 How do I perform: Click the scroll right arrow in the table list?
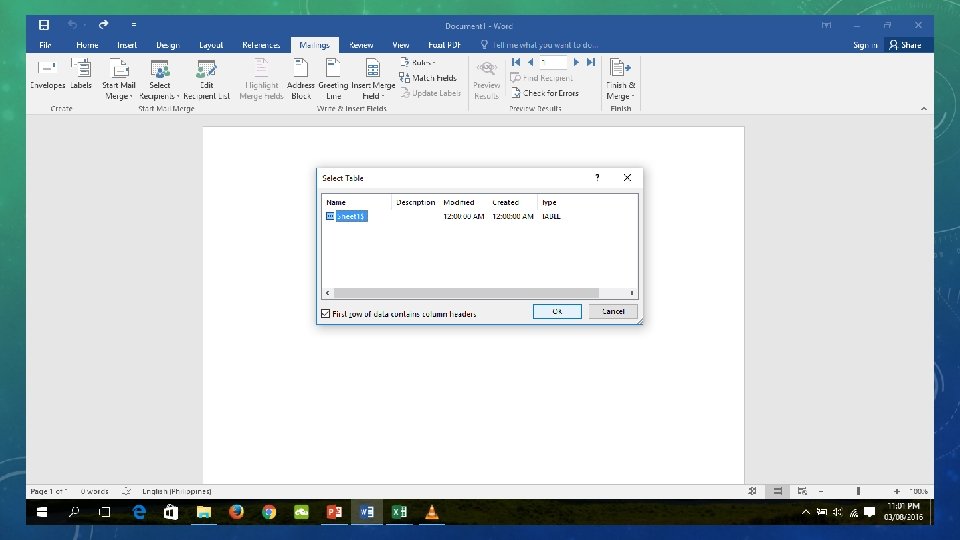632,293
